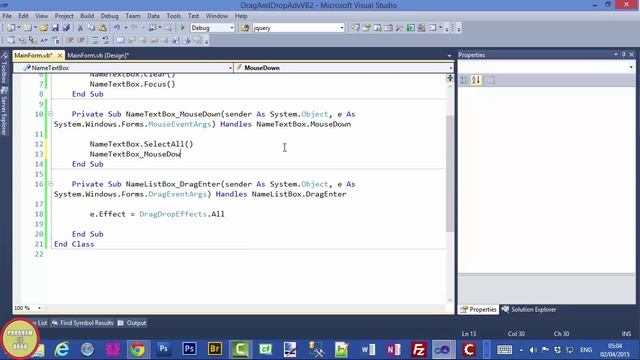Click the Paste clipboard icon
Screen dimensions: 640x360
pyautogui.click(x=102, y=28)
